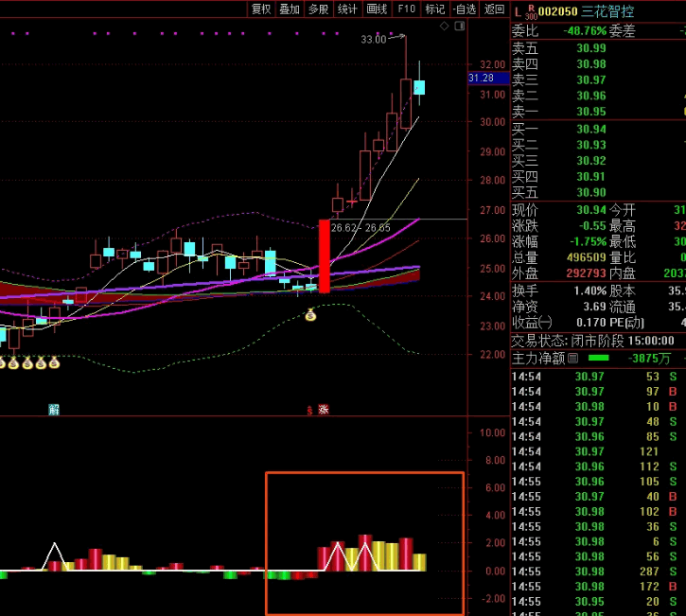The height and width of the screenshot is (616, 686).
Task: Activate the 画线 drawing tool
Action: tap(377, 9)
